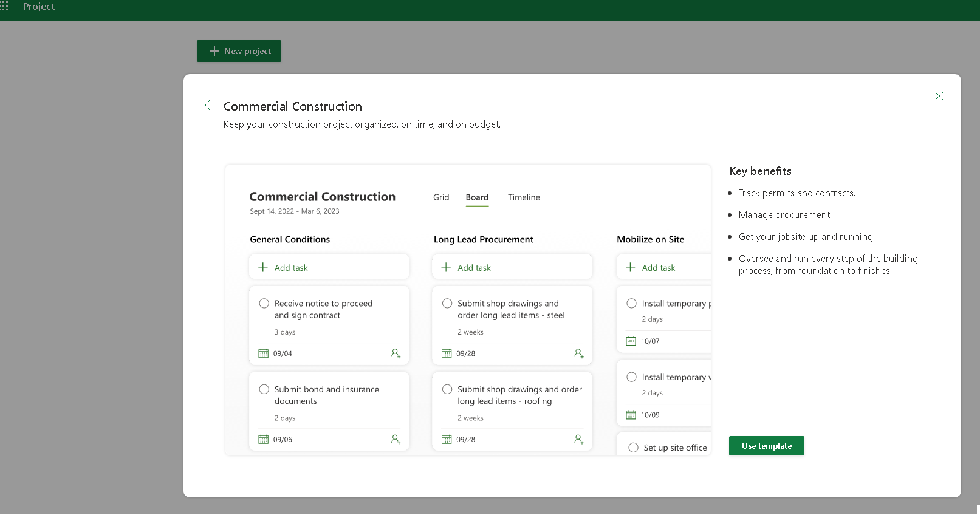
Task: Close the template preview dialog
Action: (939, 96)
